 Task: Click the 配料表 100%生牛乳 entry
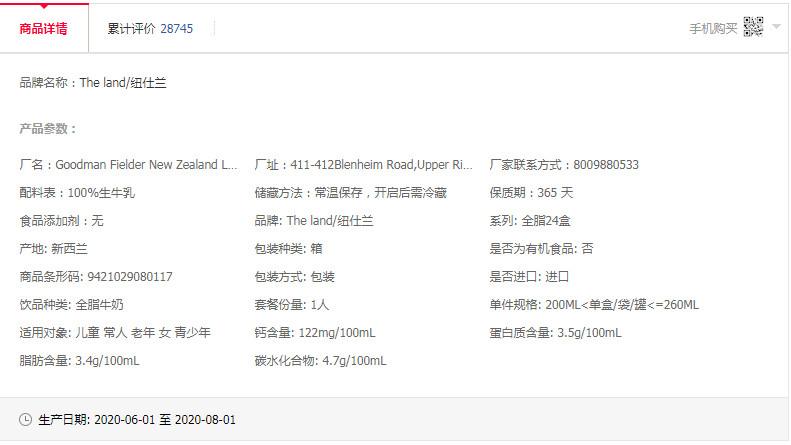[77, 192]
